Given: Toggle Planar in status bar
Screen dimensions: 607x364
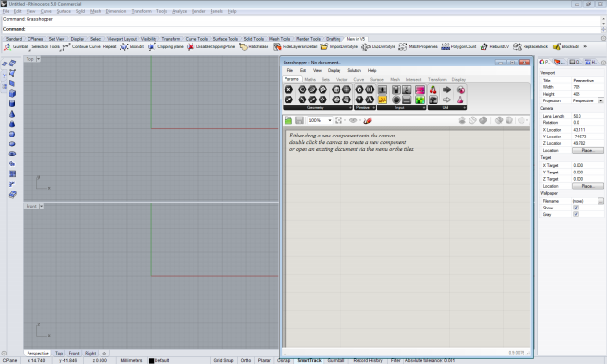Looking at the screenshot, I should (x=265, y=360).
